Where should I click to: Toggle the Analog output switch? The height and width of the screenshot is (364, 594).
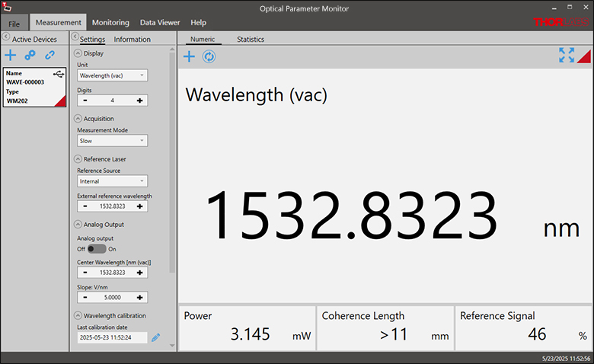97,249
